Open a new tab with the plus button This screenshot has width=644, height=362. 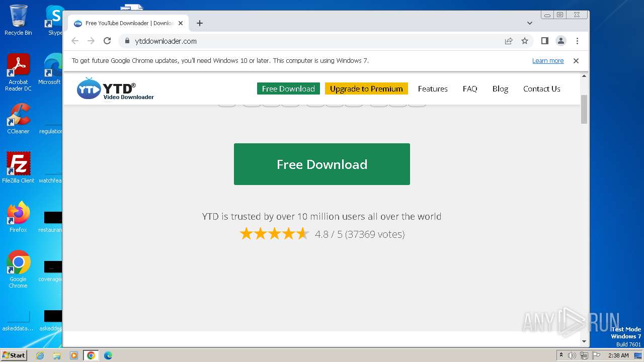200,23
